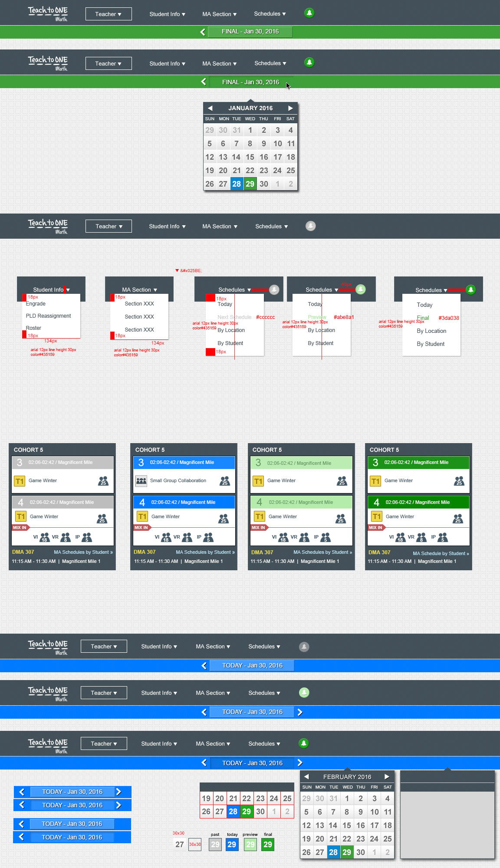The image size is (500, 868).
Task: Go to previous month in February 2016 calendar
Action: (x=306, y=776)
